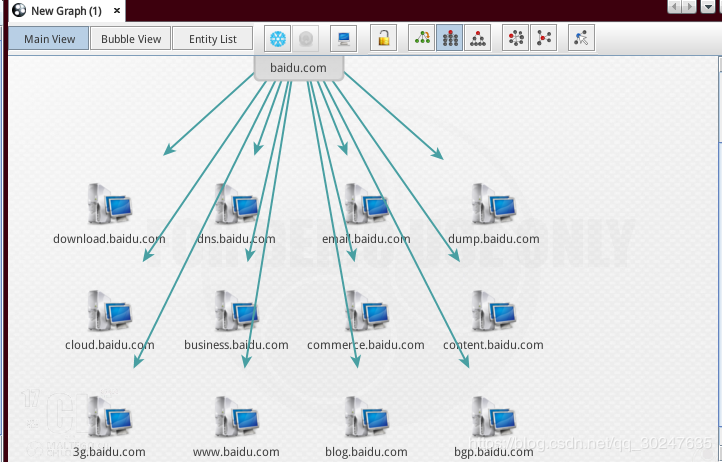Switch to Main View
Screen dimensions: 722x462
(x=49, y=39)
